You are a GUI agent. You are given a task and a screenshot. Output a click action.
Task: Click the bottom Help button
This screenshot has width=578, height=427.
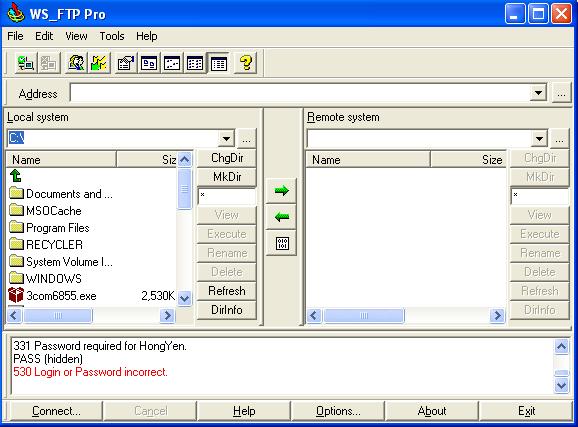244,411
